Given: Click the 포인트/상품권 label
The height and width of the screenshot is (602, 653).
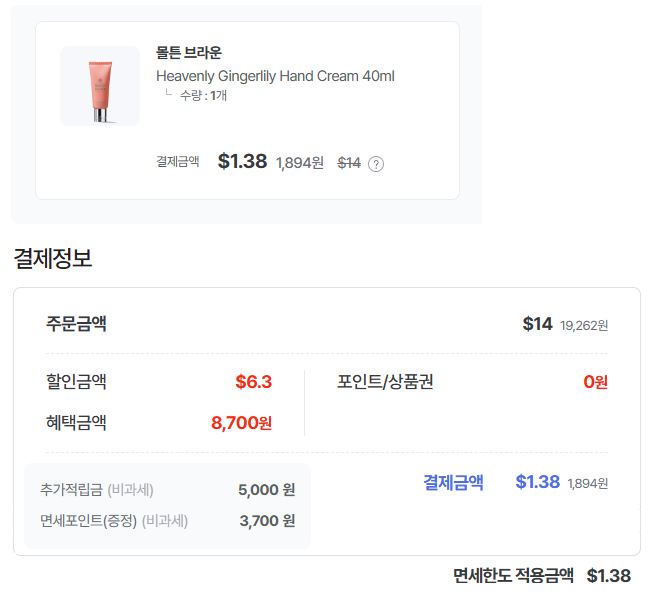Looking at the screenshot, I should (x=385, y=381).
